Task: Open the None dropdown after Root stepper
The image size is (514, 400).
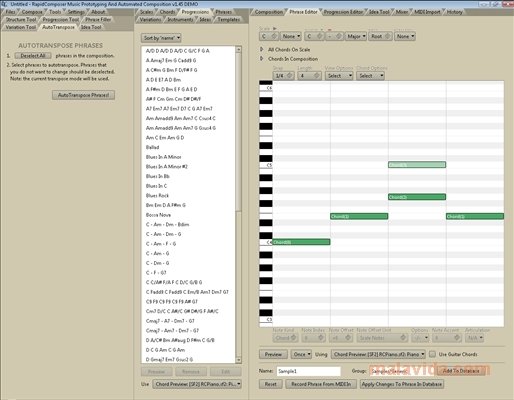Action: click(x=405, y=36)
